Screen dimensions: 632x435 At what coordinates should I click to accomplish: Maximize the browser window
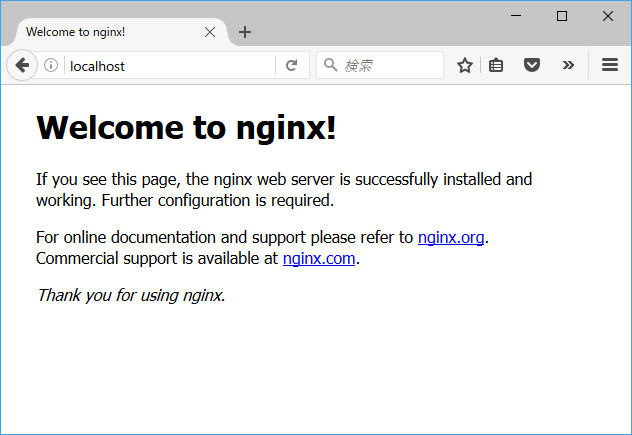click(562, 16)
